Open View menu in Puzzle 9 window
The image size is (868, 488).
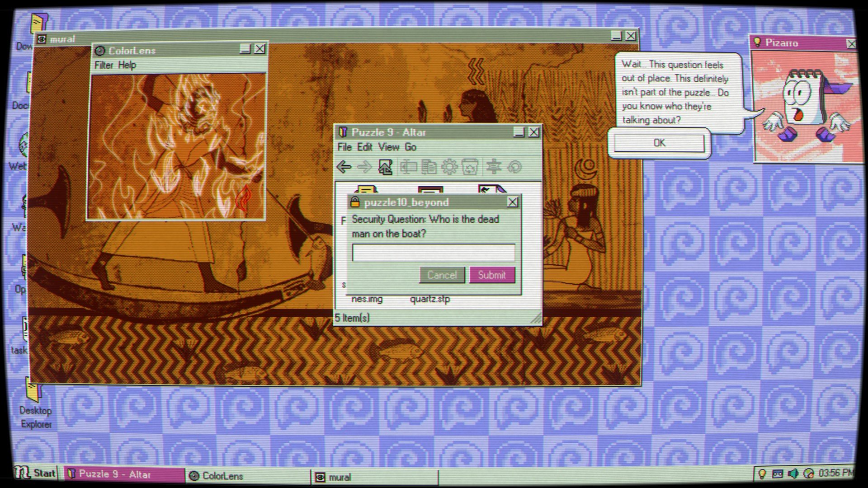coord(389,147)
